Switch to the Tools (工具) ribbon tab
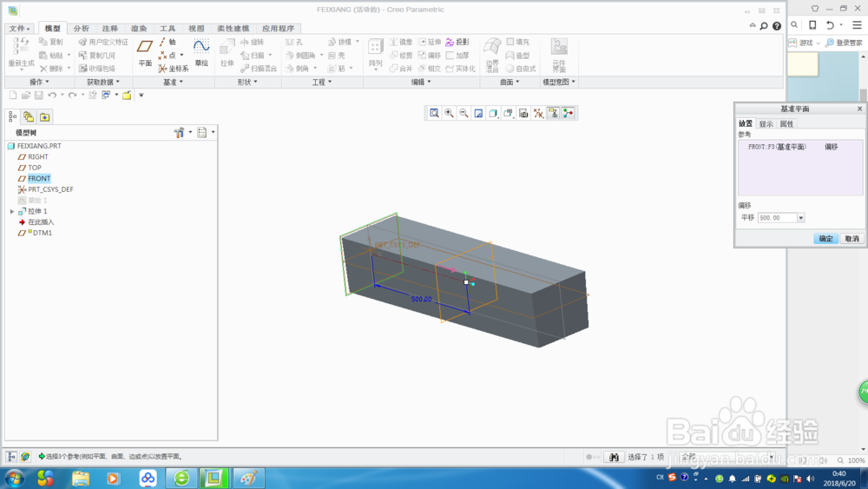 [168, 29]
